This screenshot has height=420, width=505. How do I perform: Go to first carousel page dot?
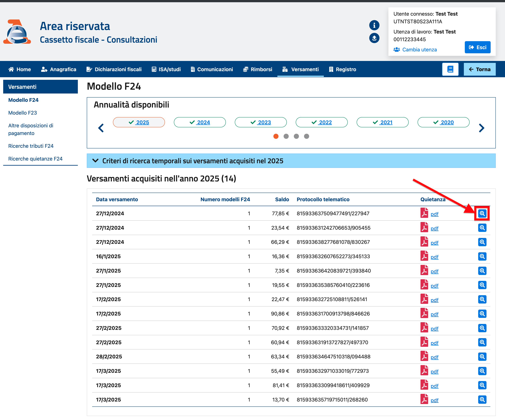pos(276,136)
